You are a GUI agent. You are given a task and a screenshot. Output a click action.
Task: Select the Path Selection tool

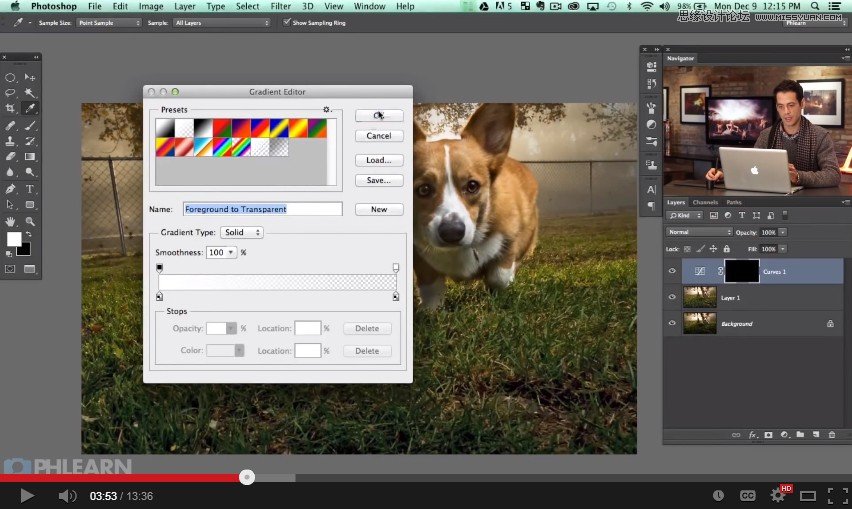click(x=10, y=205)
